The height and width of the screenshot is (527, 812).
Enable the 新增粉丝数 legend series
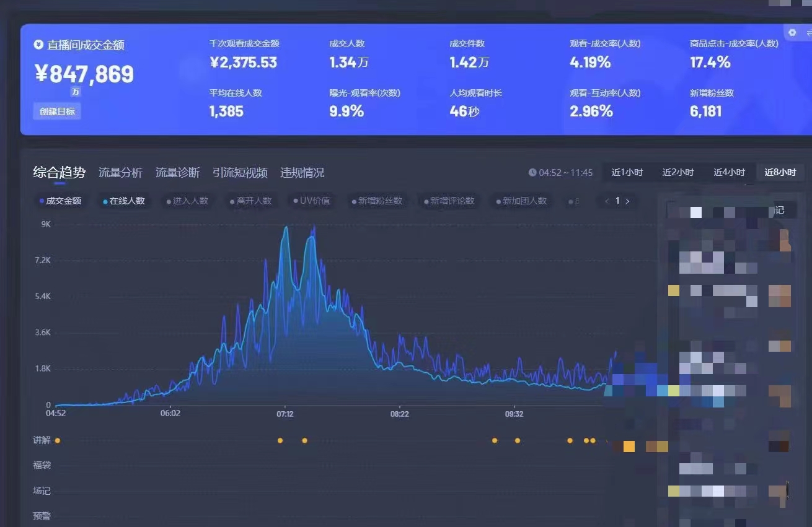pyautogui.click(x=377, y=201)
